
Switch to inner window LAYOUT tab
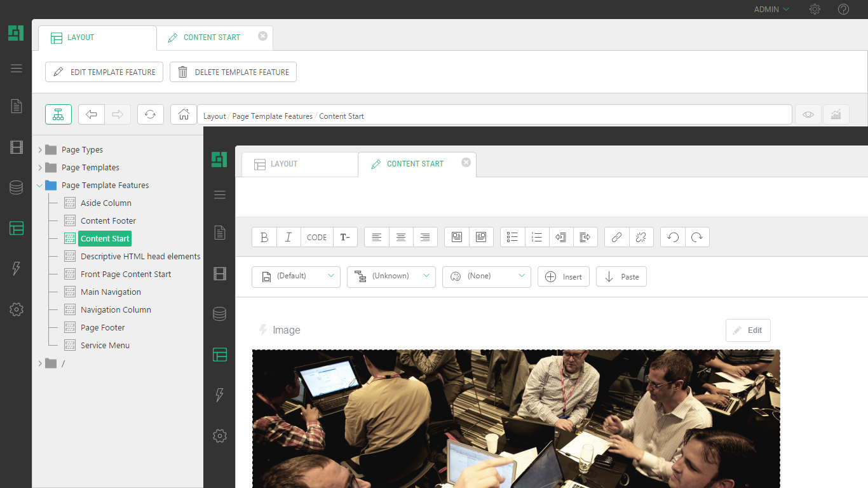click(x=299, y=164)
